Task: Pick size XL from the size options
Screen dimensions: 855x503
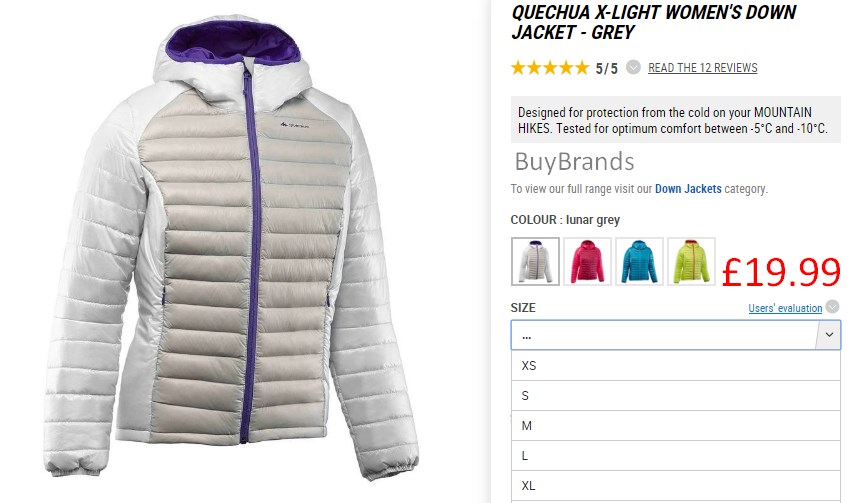Action: [x=676, y=486]
